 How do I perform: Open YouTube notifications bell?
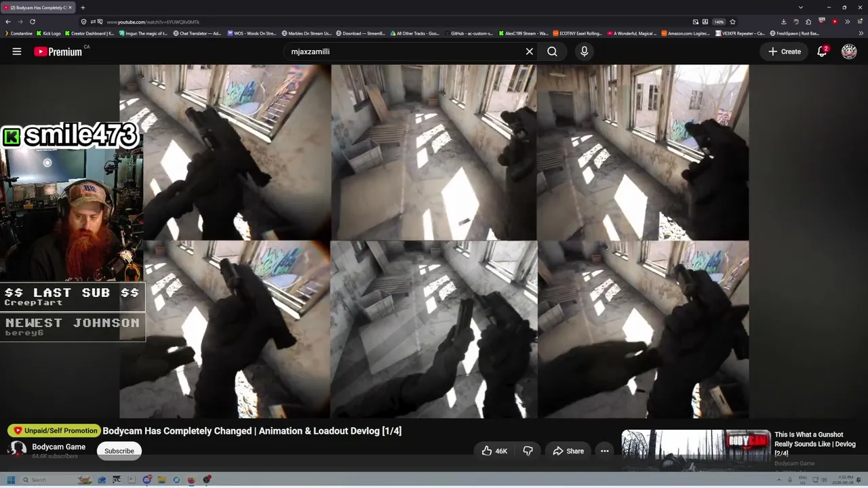coord(822,52)
